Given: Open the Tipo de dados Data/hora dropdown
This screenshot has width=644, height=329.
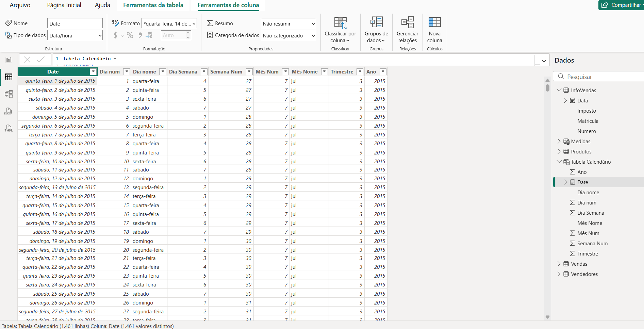Looking at the screenshot, I should click(x=75, y=35).
